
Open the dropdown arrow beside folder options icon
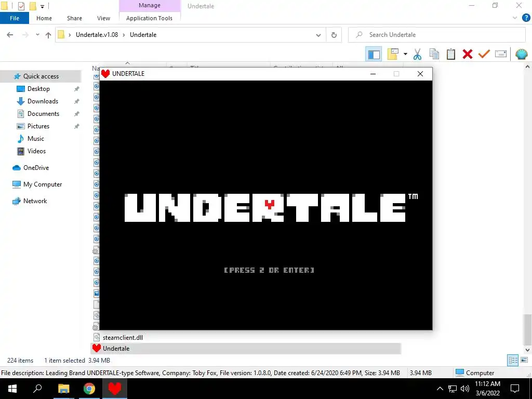click(x=405, y=54)
